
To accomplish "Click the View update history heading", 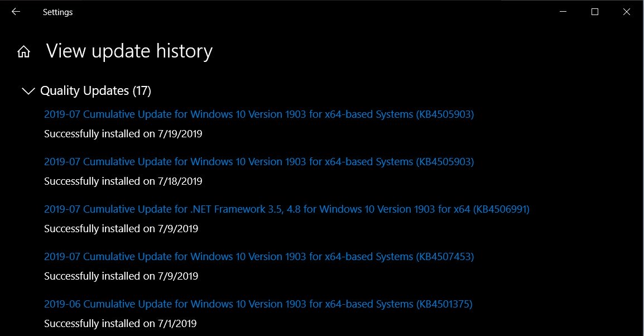I will click(129, 52).
